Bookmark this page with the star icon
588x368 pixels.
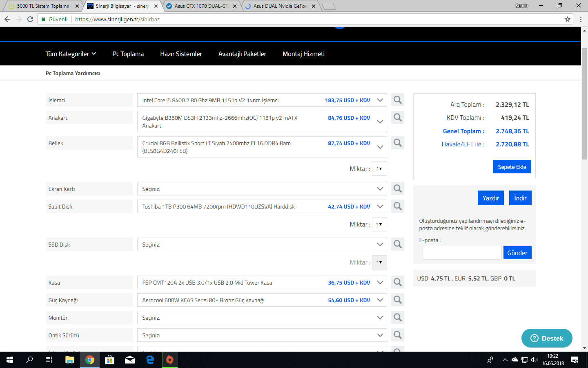(x=568, y=19)
